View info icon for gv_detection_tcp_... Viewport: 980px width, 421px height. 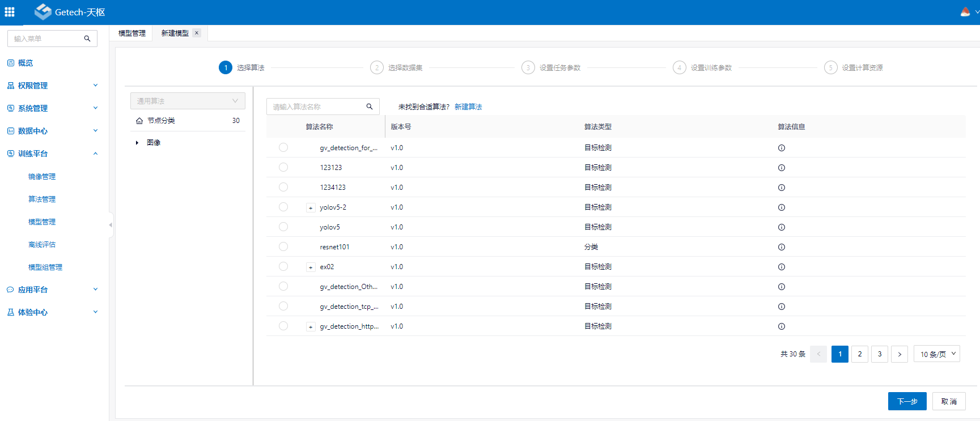pos(782,307)
